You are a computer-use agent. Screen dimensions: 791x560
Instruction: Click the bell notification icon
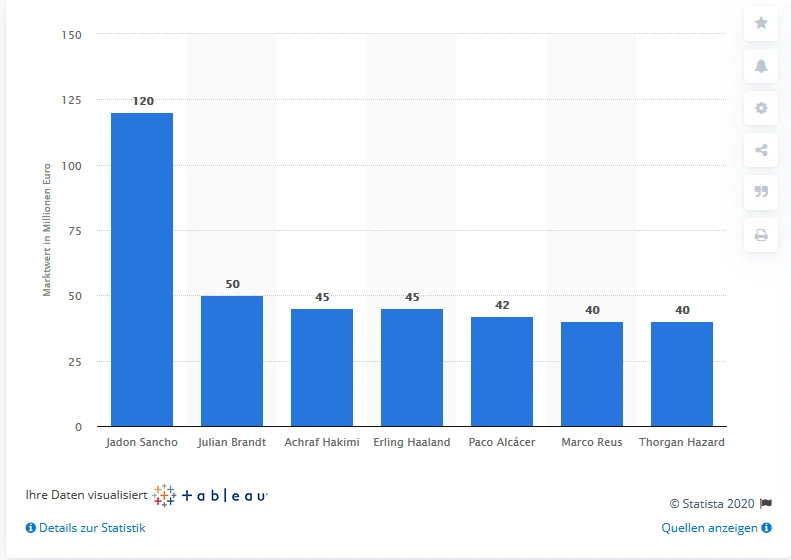click(761, 66)
